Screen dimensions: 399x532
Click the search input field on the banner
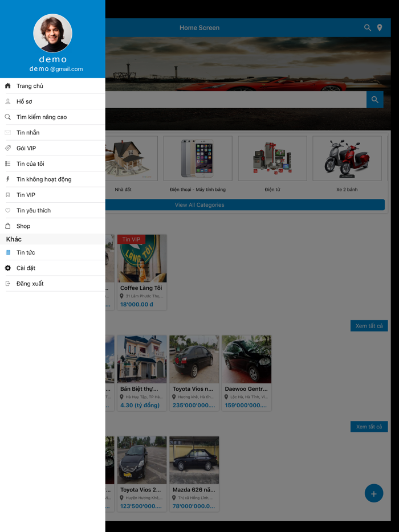coord(236,100)
